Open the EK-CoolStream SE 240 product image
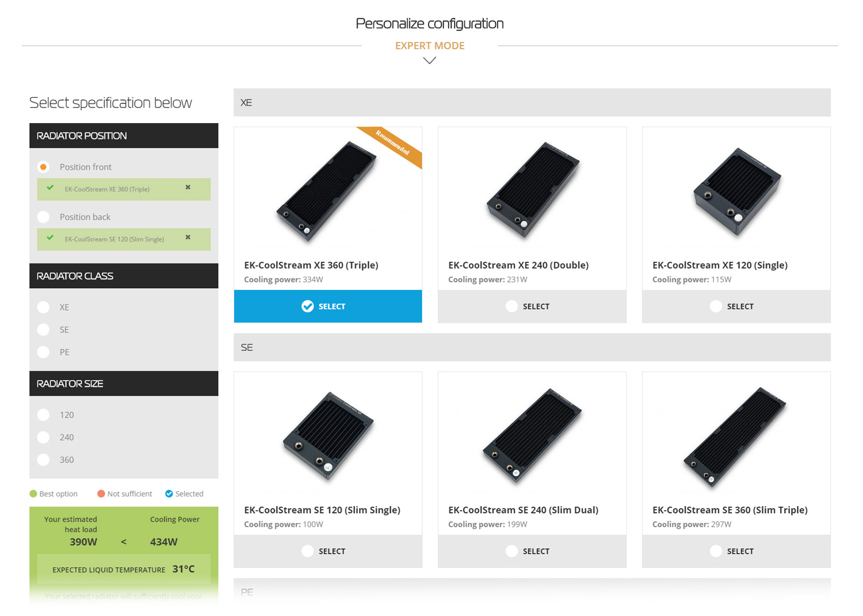 point(532,435)
